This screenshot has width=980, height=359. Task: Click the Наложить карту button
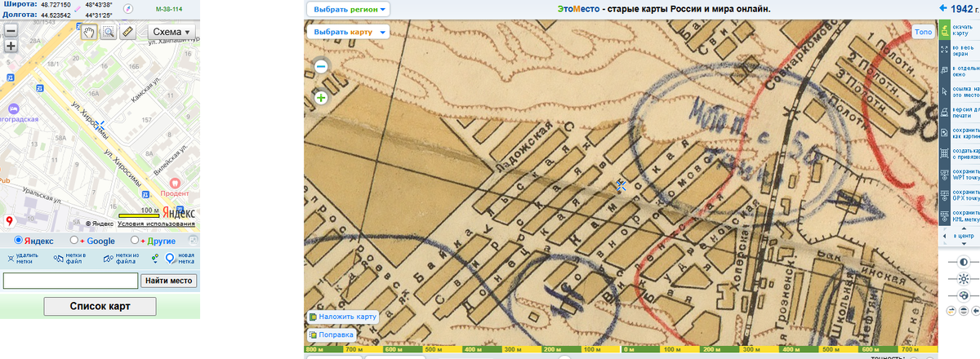point(342,317)
